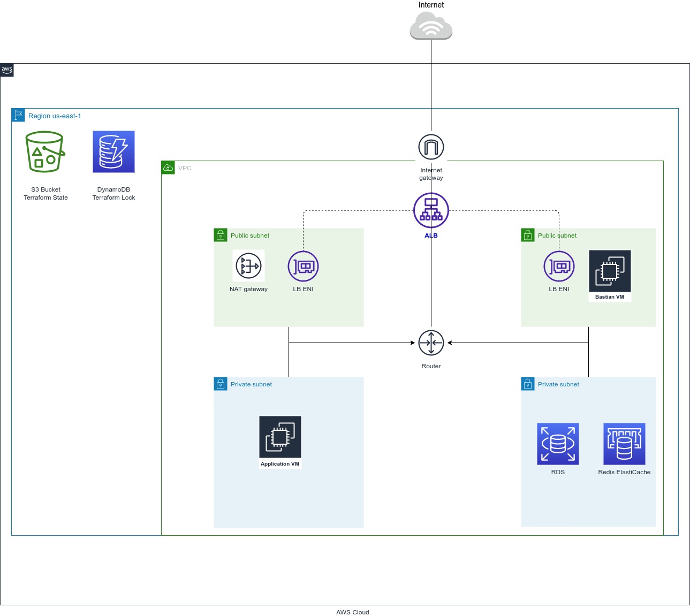Select the Application VM icon
The height and width of the screenshot is (616, 690).
tap(280, 436)
